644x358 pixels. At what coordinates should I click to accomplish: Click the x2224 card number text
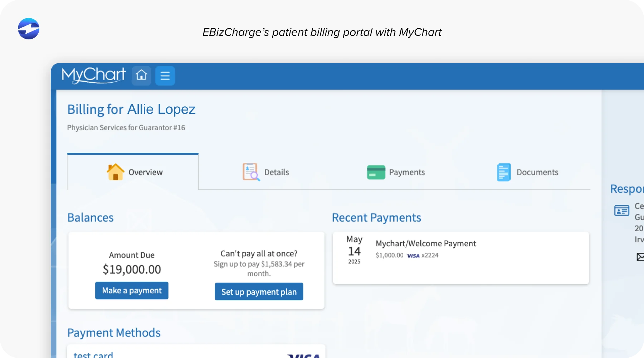click(x=430, y=255)
